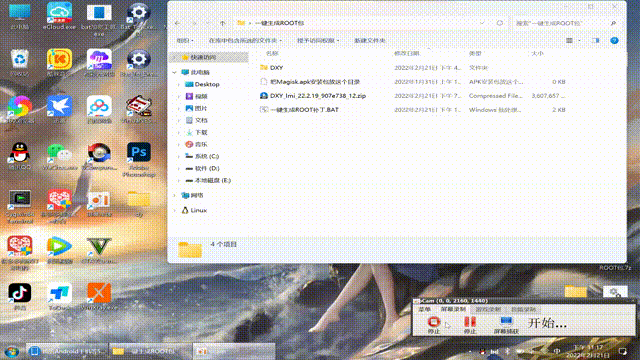Toggle the preview pane icon in Explorer
Image resolution: width=640 pixels, height=360 pixels.
click(596, 40)
